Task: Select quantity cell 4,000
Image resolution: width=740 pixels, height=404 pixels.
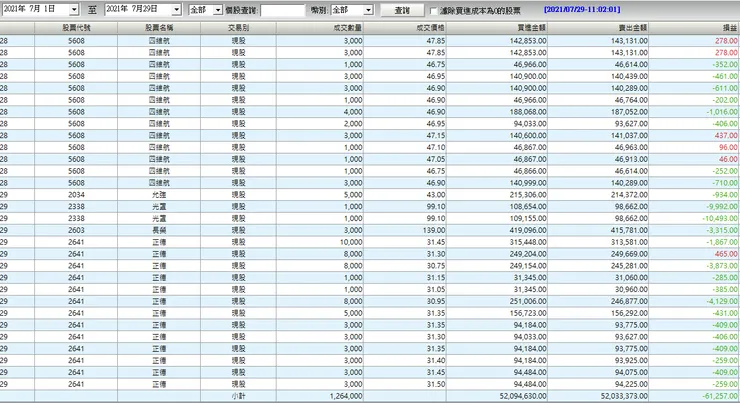Action: (353, 112)
